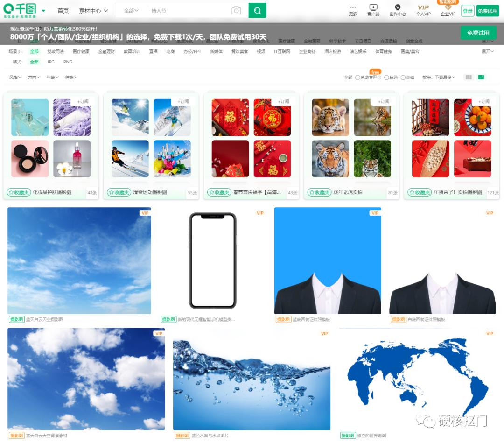
Task: Click 摄影图 tag beside 蓝天白云天空摄影图
Action: coord(17,319)
